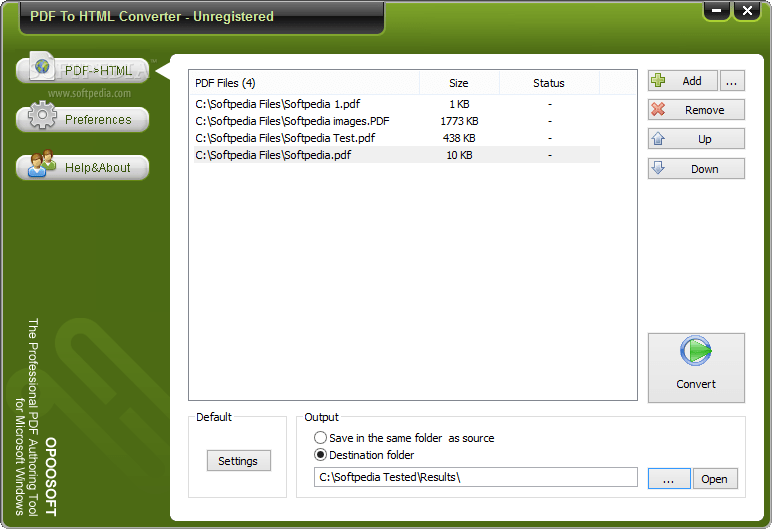
Task: Click the red X Remove icon
Action: point(658,109)
